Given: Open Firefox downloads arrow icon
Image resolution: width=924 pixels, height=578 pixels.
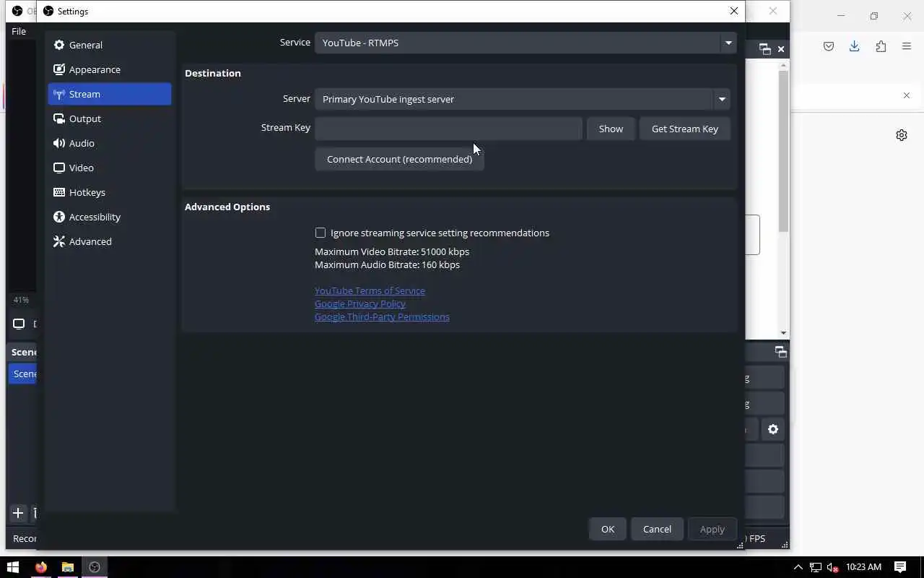Looking at the screenshot, I should point(854,46).
